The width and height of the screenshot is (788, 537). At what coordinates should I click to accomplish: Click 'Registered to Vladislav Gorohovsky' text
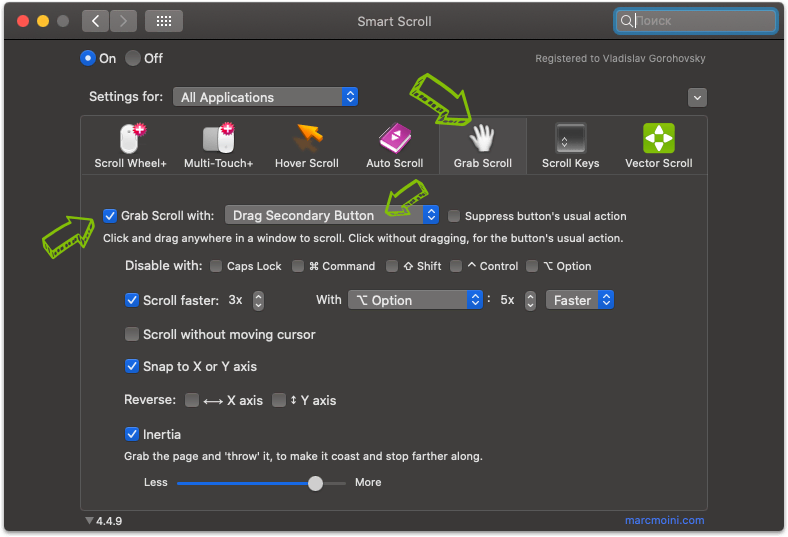click(x=620, y=59)
